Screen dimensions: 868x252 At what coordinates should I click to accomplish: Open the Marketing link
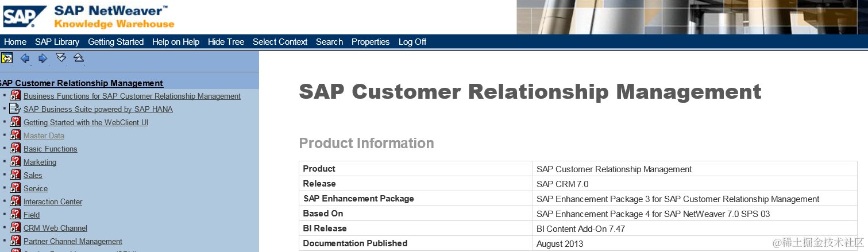coord(40,162)
